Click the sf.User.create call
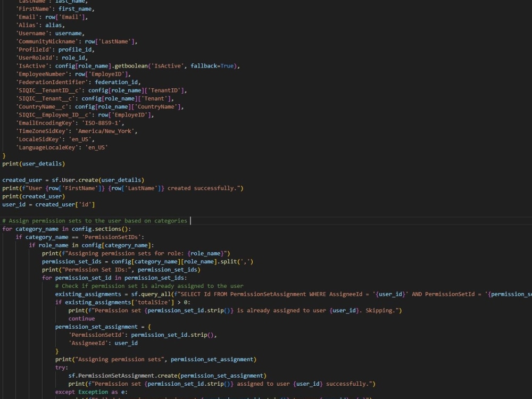532x399 pixels. (98, 180)
